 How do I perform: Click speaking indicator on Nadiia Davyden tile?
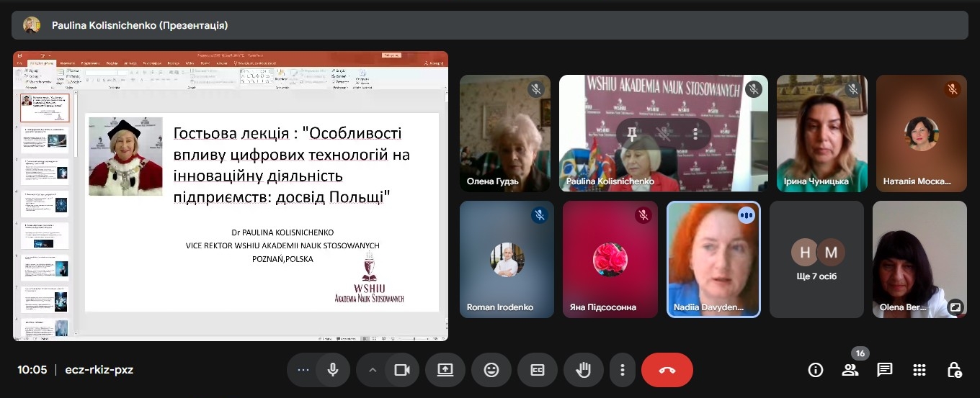746,215
